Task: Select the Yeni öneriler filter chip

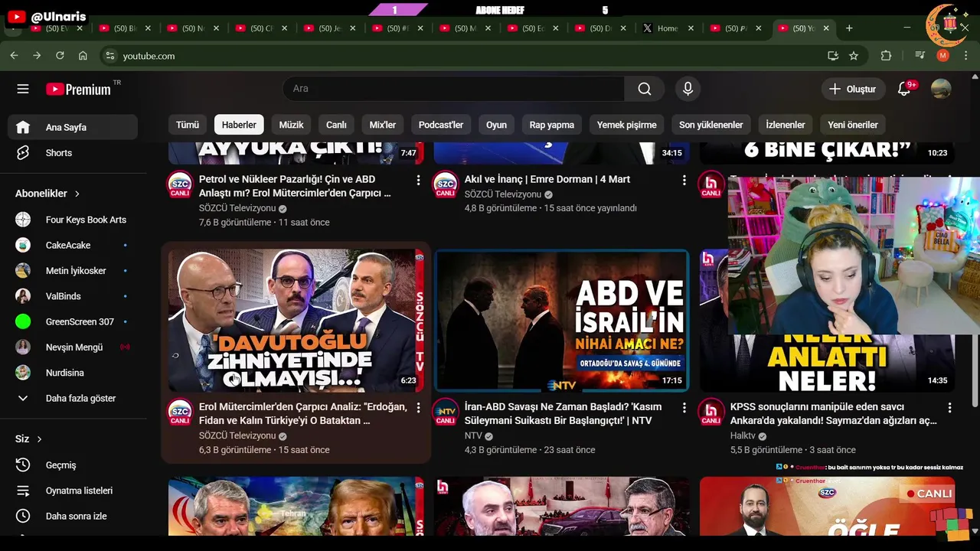Action: (x=853, y=125)
